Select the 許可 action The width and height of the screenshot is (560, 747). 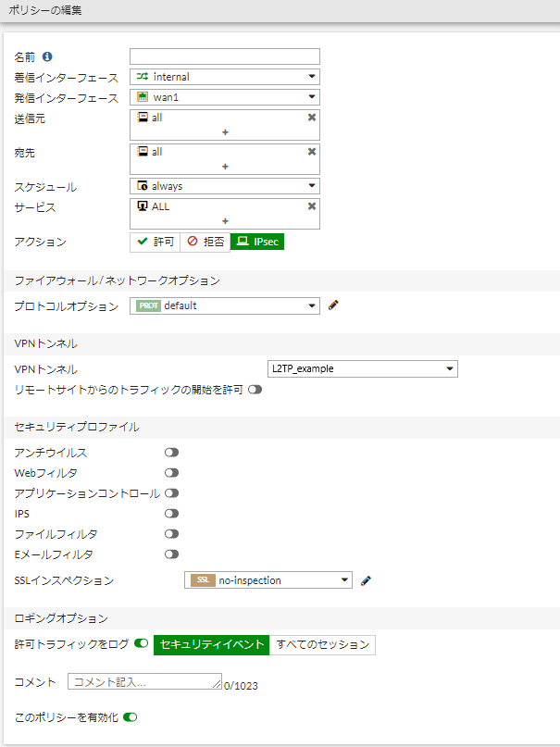pos(156,242)
